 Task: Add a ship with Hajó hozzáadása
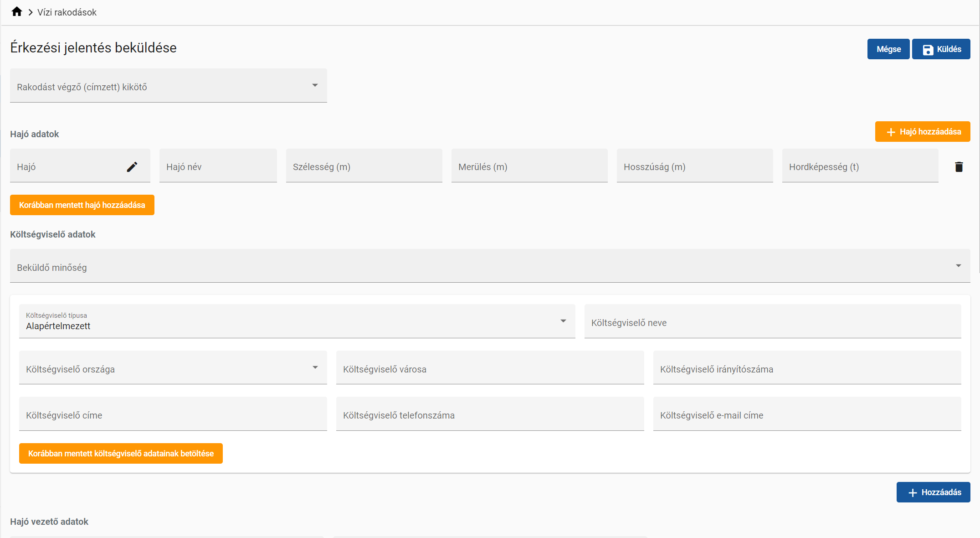[x=922, y=132]
